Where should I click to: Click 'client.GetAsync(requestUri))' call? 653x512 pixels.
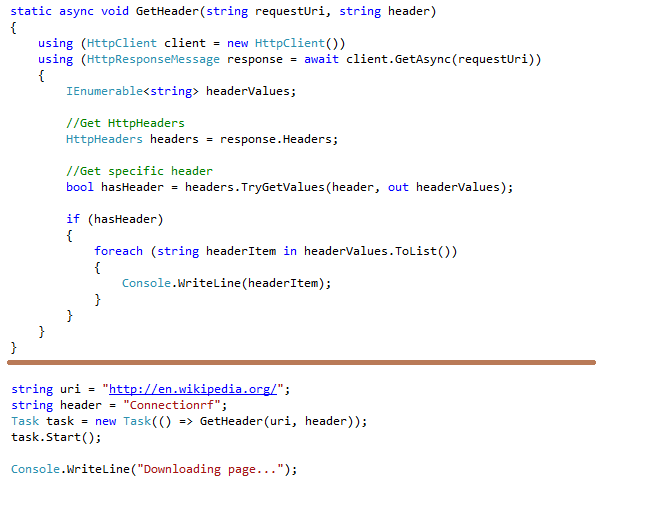[444, 59]
